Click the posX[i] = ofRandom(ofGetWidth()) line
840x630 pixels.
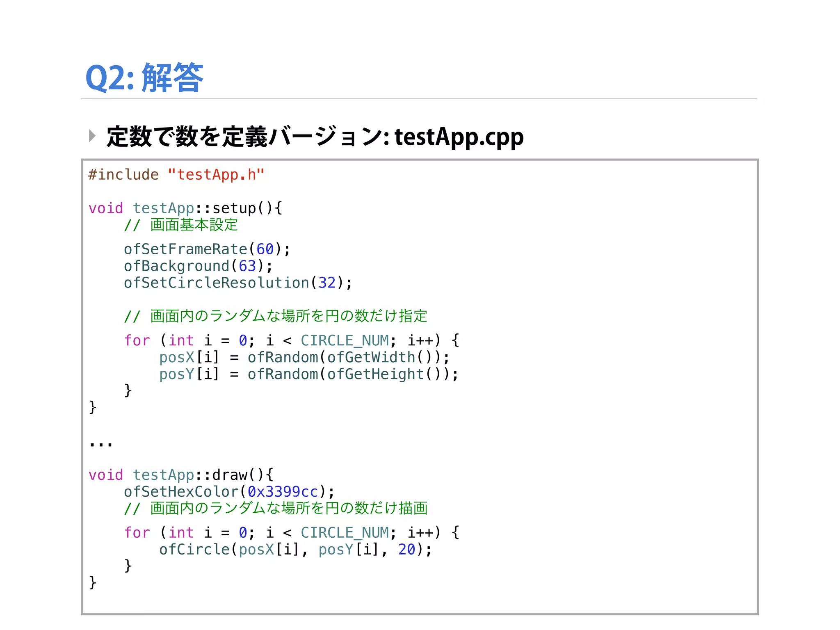click(304, 357)
